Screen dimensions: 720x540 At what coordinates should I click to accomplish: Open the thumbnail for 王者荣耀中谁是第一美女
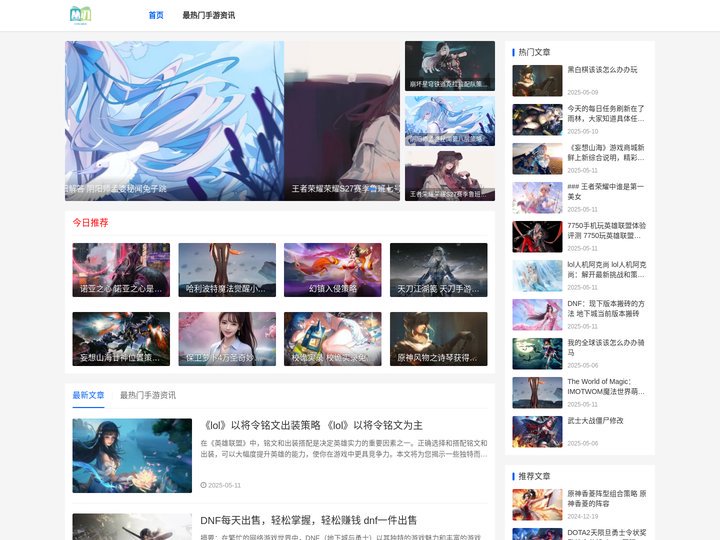point(537,197)
